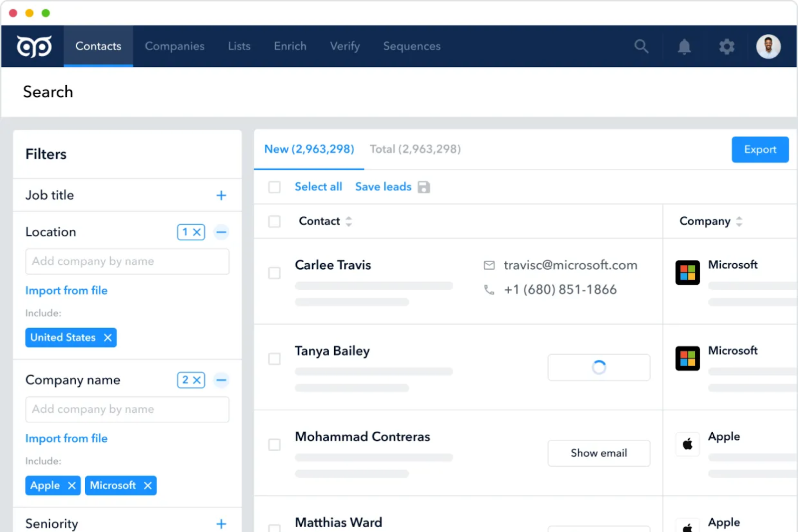
Task: Remove Apple company tag
Action: pos(72,486)
